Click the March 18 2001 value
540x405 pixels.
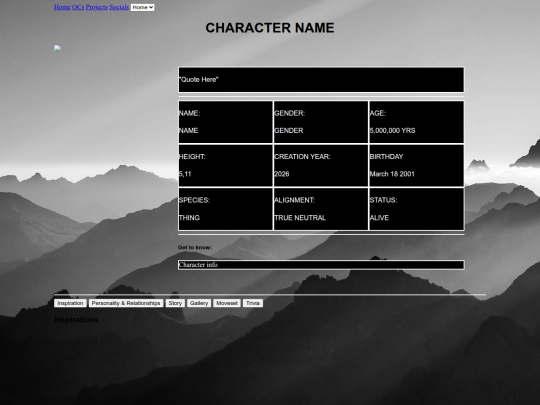(x=392, y=174)
